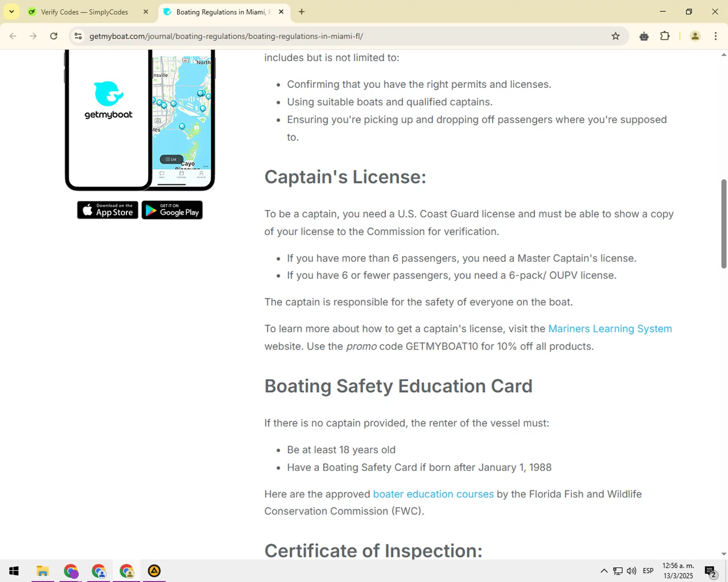The image size is (728, 582).
Task: Open the Mariners Learning System link
Action: click(610, 329)
